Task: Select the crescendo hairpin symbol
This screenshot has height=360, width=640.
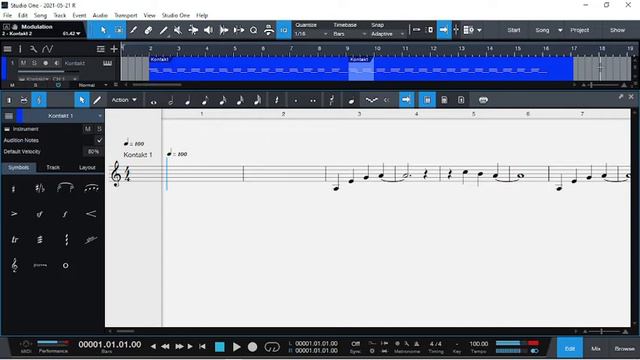Action: 91,214
